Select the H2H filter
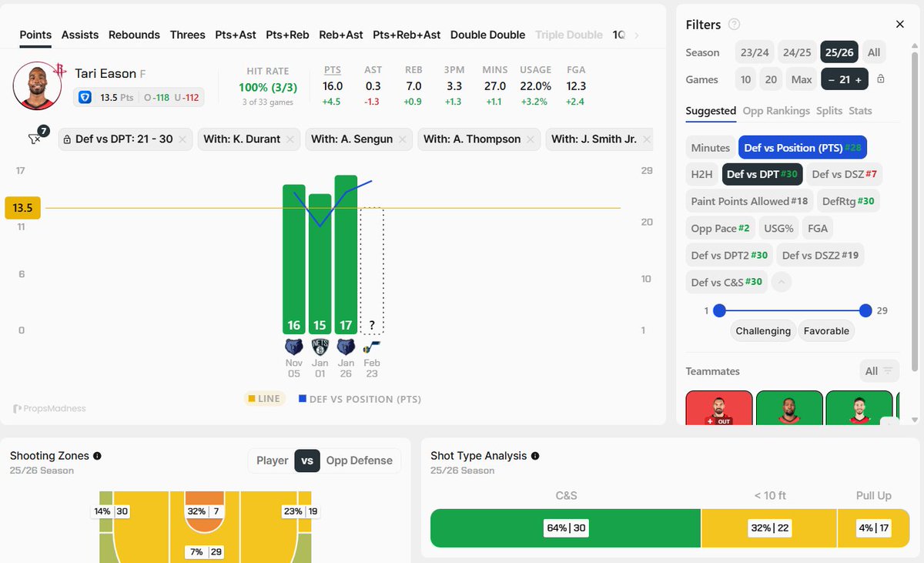This screenshot has height=563, width=924. coord(701,174)
